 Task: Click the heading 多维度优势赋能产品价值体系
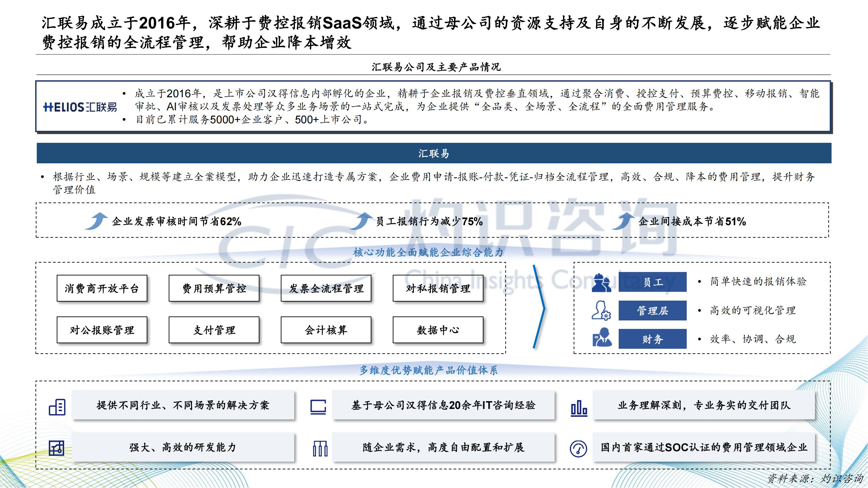[x=428, y=370]
